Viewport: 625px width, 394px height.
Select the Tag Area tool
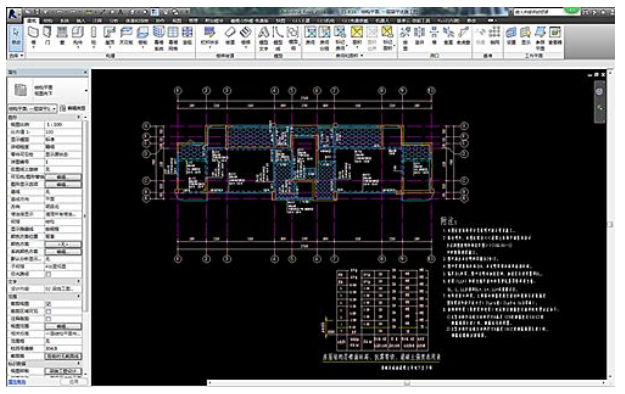click(387, 38)
